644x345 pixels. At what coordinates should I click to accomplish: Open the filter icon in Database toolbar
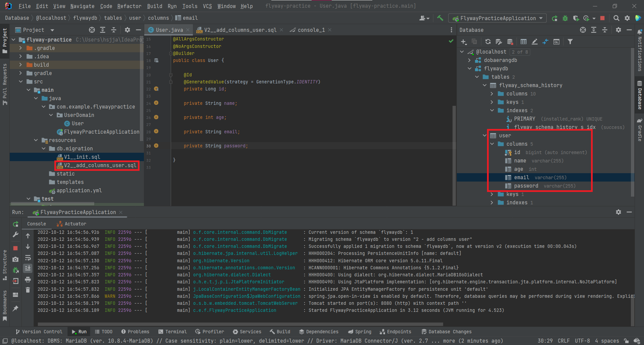570,42
